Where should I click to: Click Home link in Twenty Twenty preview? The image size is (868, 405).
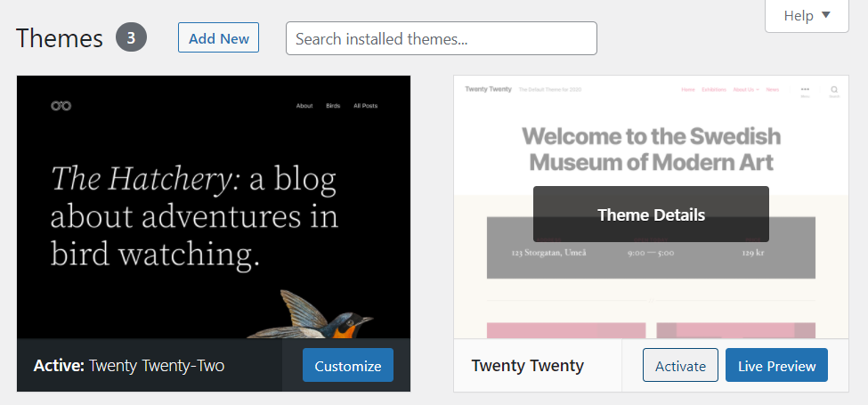click(688, 90)
